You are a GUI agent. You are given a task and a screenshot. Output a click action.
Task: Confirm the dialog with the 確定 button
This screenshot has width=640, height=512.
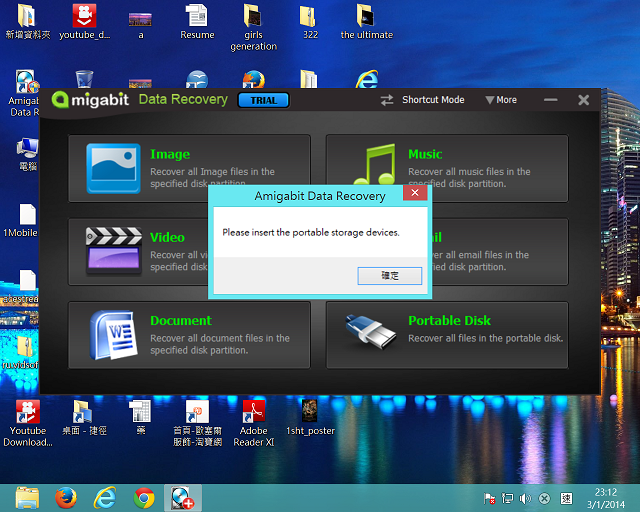click(x=390, y=276)
